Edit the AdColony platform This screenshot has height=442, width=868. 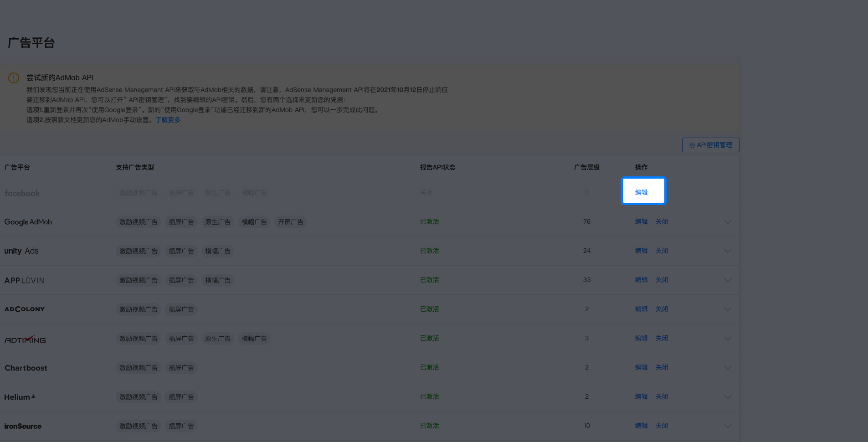pyautogui.click(x=641, y=309)
